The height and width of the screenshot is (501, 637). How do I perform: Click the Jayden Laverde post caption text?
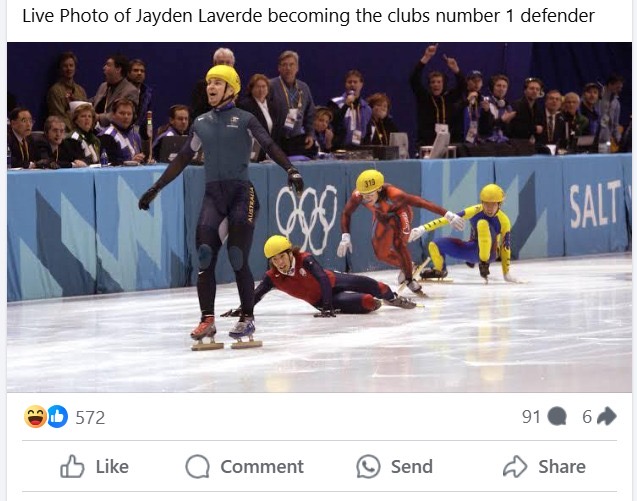(308, 16)
